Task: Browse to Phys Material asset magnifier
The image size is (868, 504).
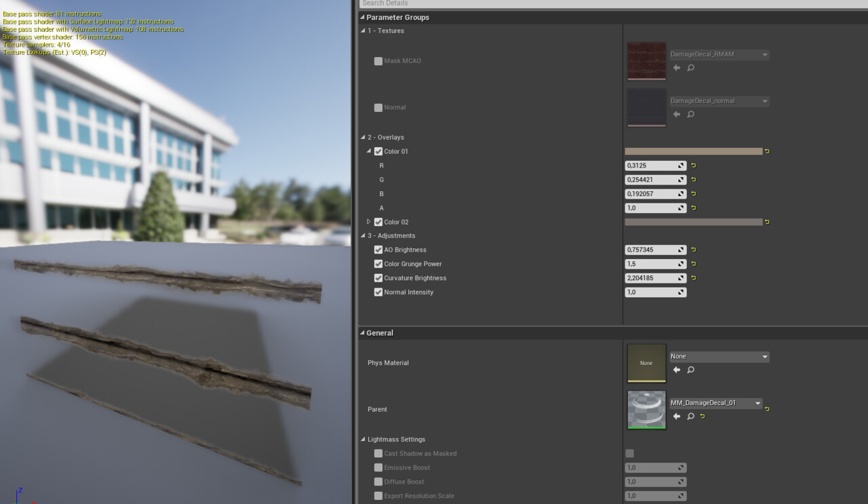Action: click(690, 370)
